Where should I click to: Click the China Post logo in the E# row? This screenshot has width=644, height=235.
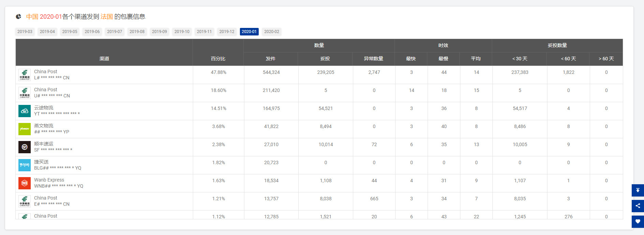click(25, 201)
